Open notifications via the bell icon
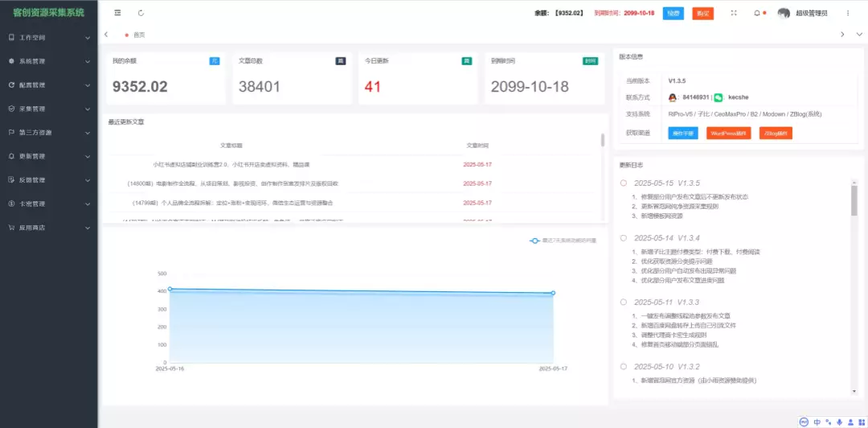 point(756,13)
